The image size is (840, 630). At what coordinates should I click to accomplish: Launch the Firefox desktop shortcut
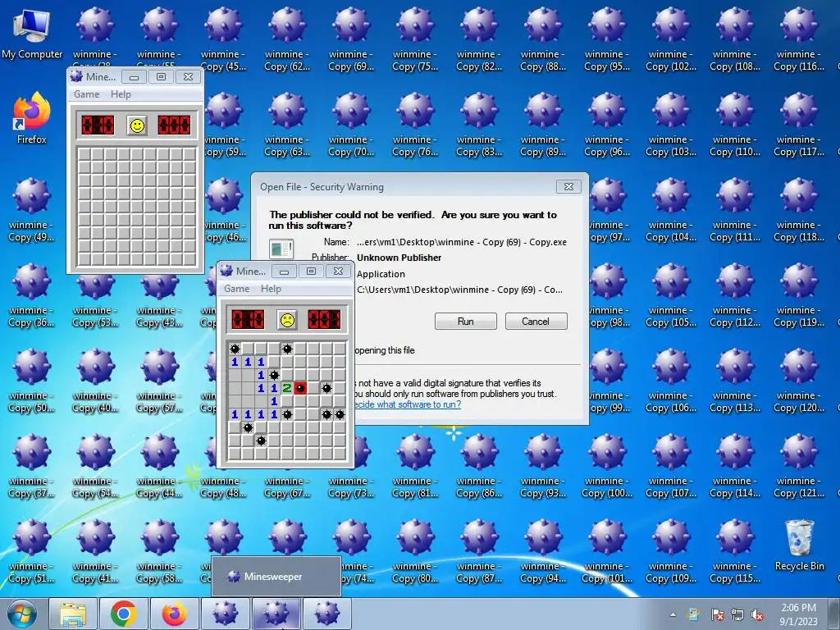click(32, 119)
